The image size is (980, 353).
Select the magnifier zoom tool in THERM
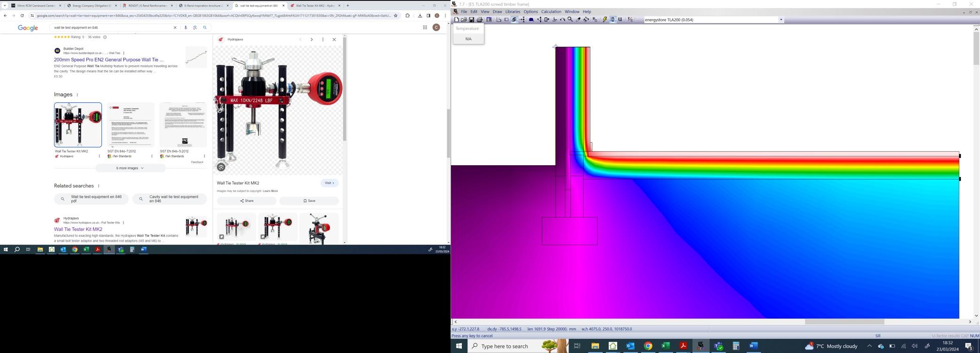click(570, 20)
